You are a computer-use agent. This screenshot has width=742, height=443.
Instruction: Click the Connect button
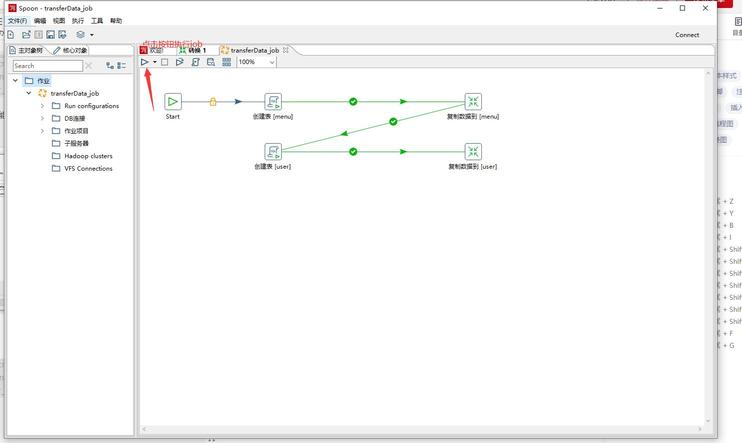[x=687, y=35]
